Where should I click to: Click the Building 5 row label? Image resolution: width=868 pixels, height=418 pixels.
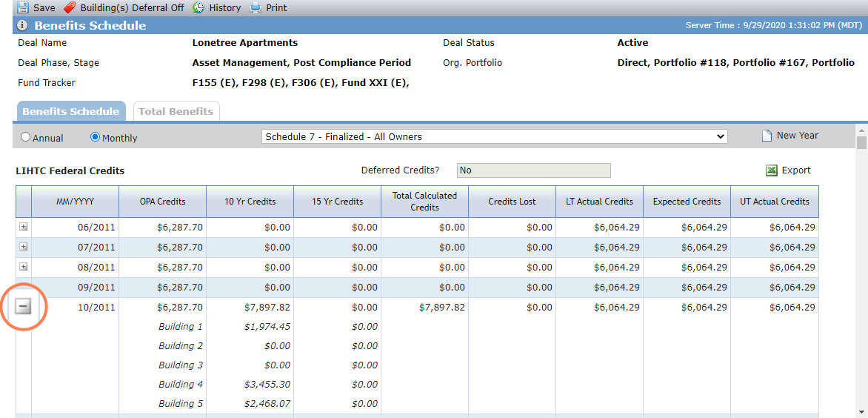point(181,404)
